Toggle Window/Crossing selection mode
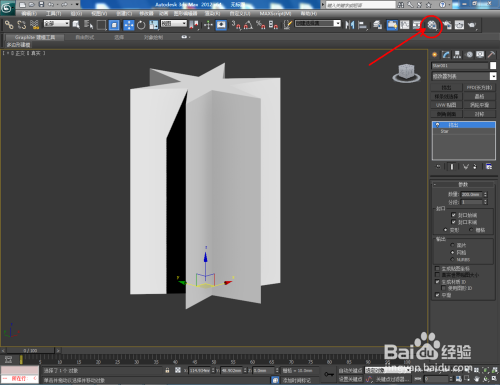This screenshot has width=500, height=385. (x=114, y=25)
